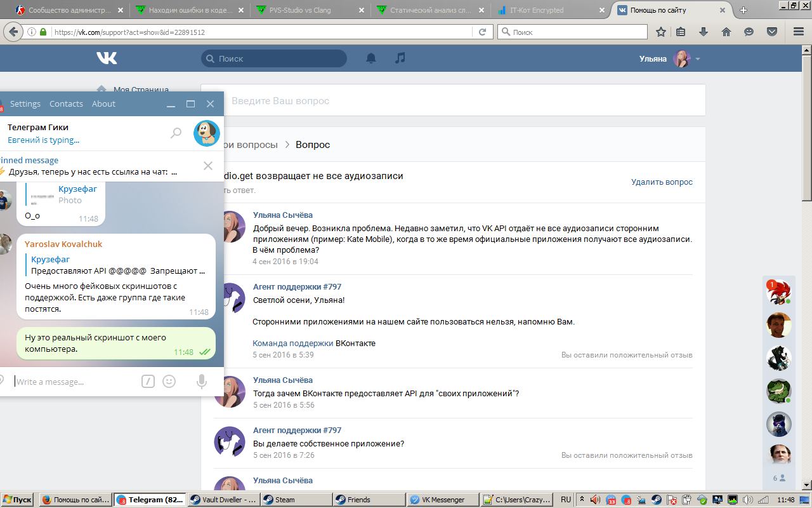Switch RU keyboard language indicator

coord(566,500)
